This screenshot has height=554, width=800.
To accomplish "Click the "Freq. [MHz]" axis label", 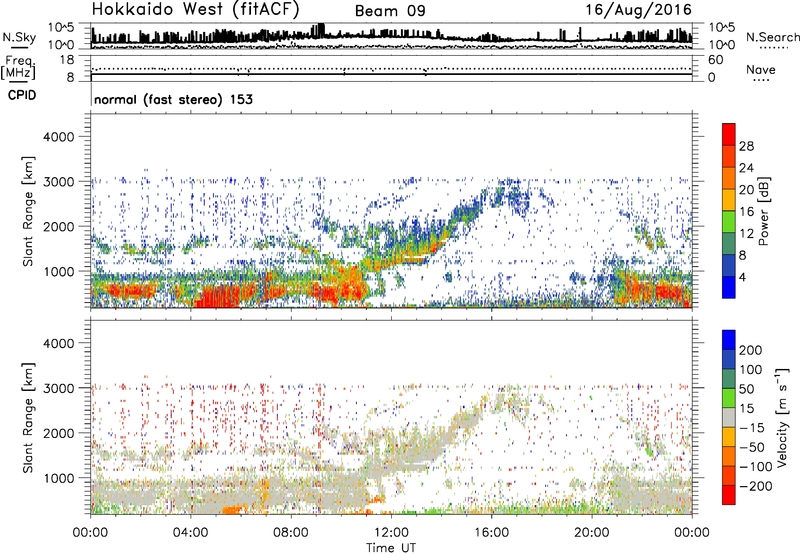I will [19, 67].
